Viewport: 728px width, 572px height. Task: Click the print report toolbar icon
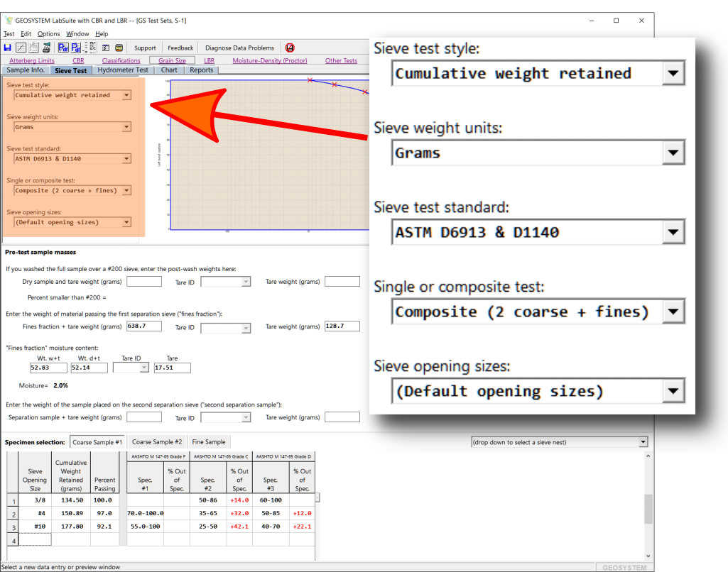[x=46, y=48]
